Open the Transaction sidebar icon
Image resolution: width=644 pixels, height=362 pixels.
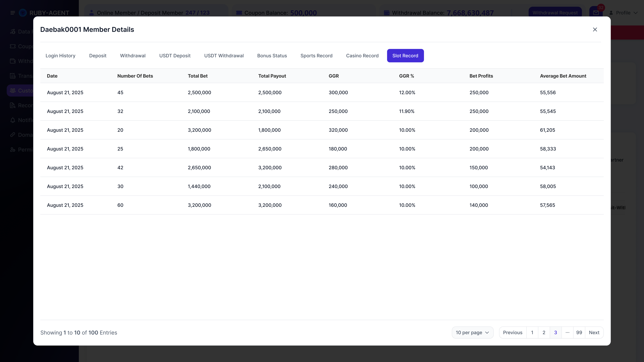pyautogui.click(x=13, y=76)
